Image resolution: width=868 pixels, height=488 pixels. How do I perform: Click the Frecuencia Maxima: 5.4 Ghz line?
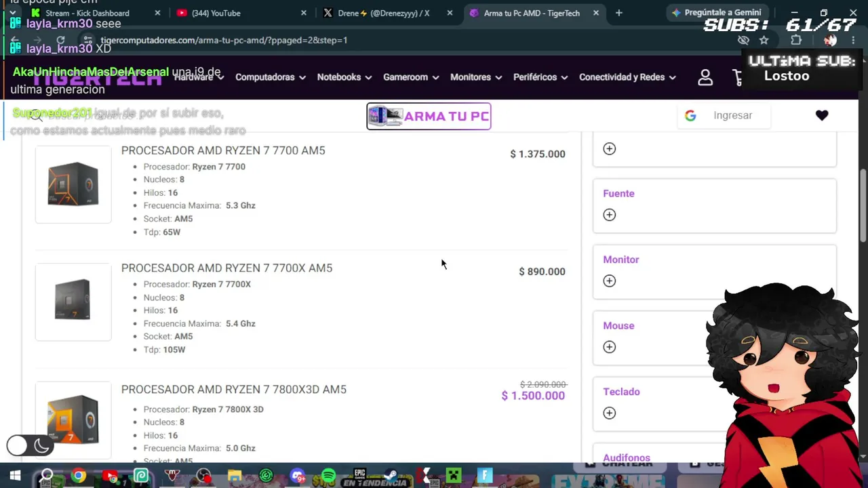tap(199, 323)
